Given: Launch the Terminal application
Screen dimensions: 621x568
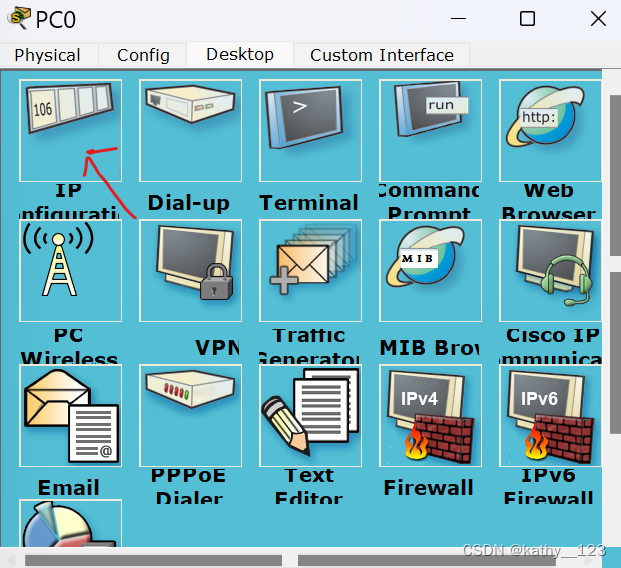Looking at the screenshot, I should (x=310, y=130).
